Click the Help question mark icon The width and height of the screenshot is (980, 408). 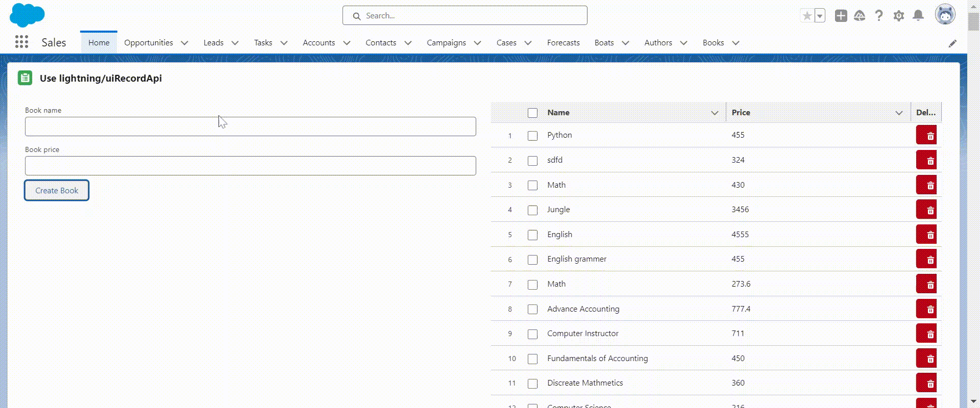coord(878,16)
